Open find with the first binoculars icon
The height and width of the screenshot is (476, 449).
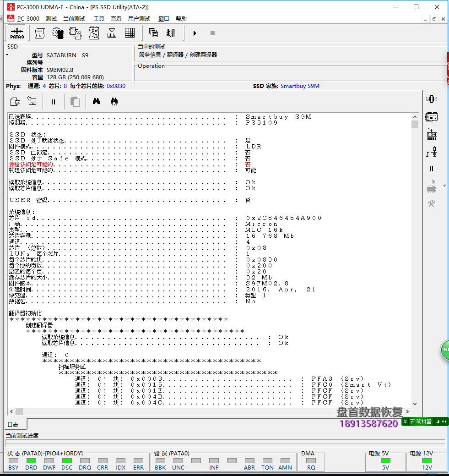point(96,101)
